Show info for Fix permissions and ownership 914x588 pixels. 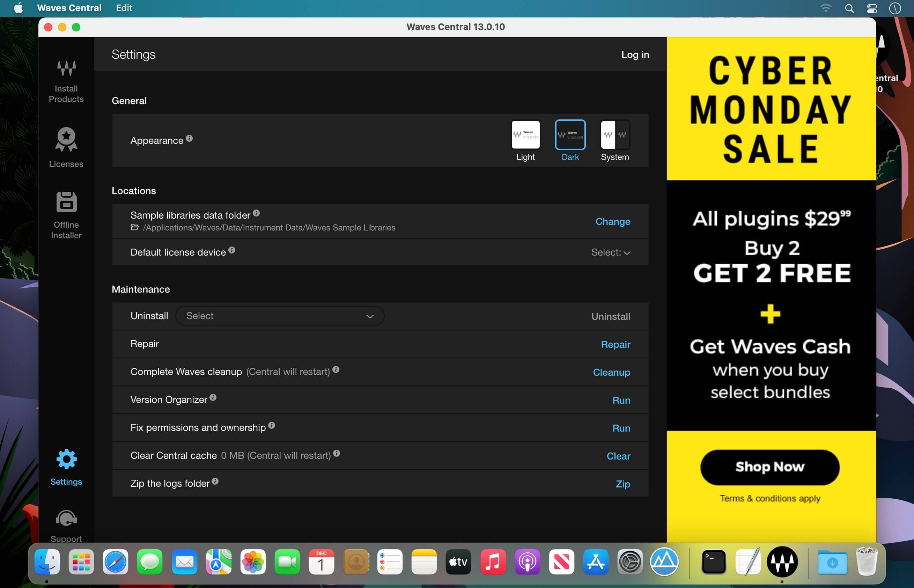click(x=272, y=425)
